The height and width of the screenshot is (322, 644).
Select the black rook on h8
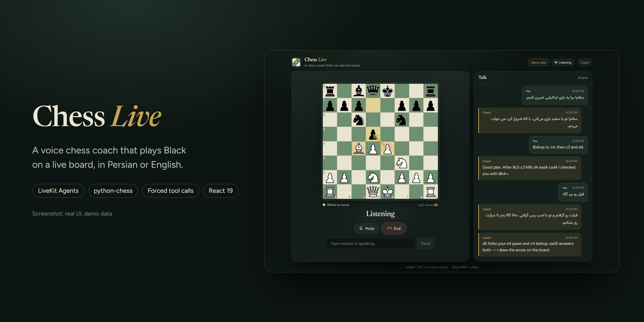[x=430, y=91]
